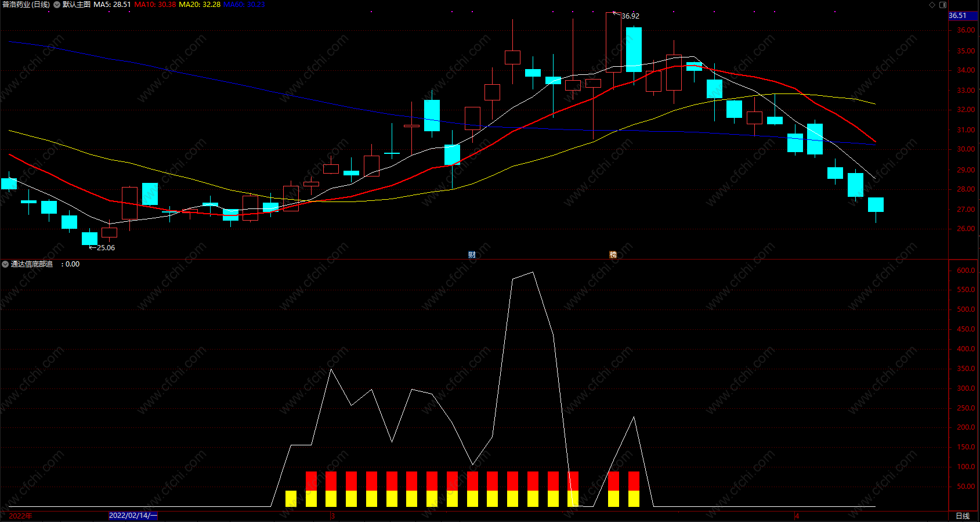Click the 通达信底部追 indicator name

[x=32, y=264]
